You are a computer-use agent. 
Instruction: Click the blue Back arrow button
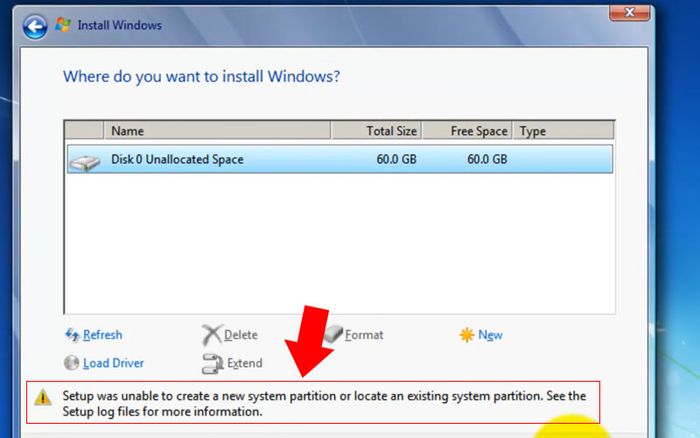coord(35,24)
